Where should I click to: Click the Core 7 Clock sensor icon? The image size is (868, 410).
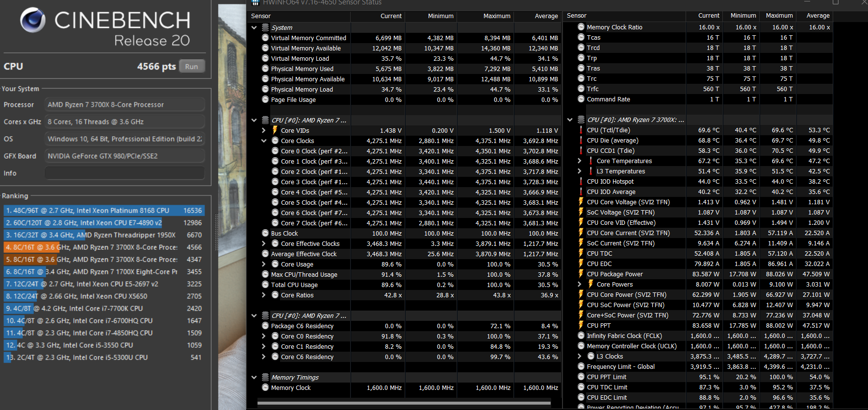(275, 223)
